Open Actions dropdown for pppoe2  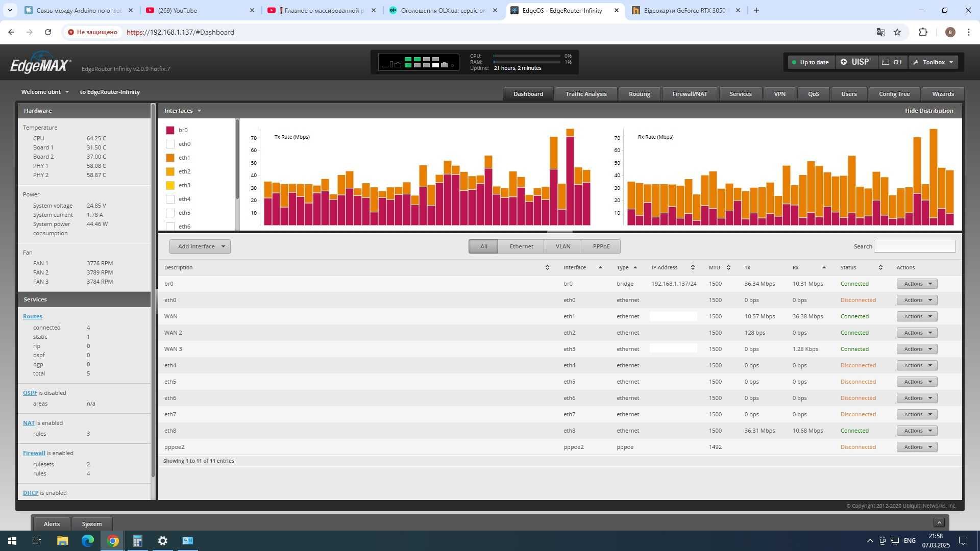point(917,447)
